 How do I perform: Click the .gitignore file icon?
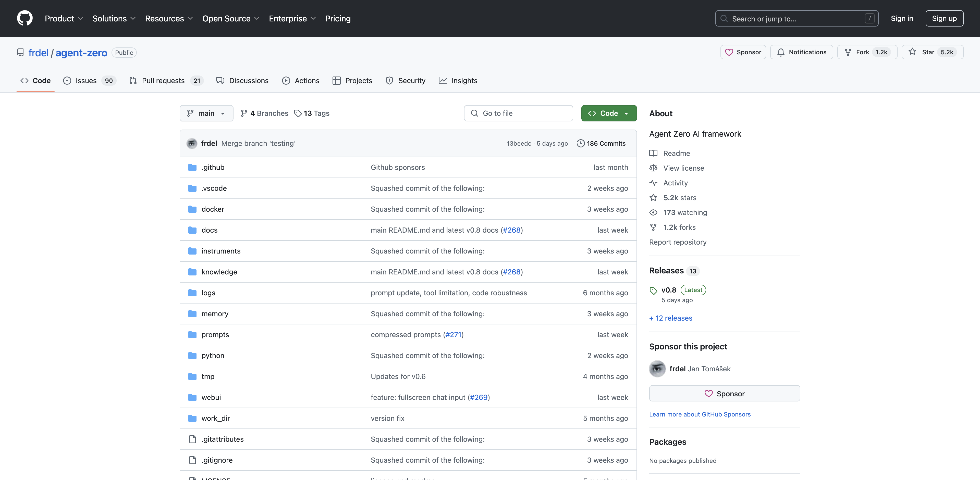pos(192,460)
